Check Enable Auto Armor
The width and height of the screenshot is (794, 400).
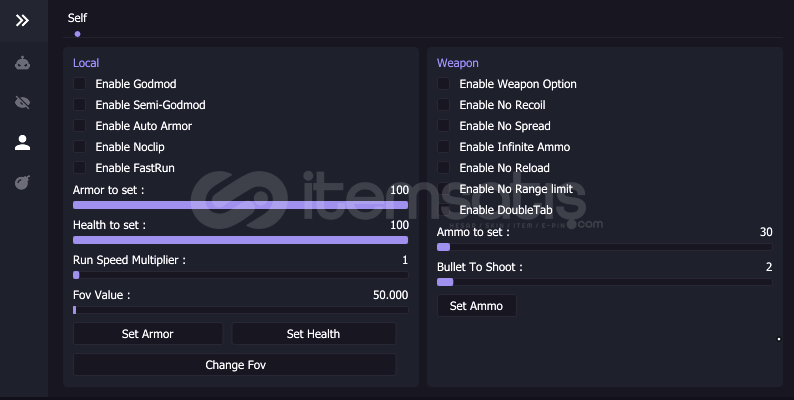tap(80, 126)
